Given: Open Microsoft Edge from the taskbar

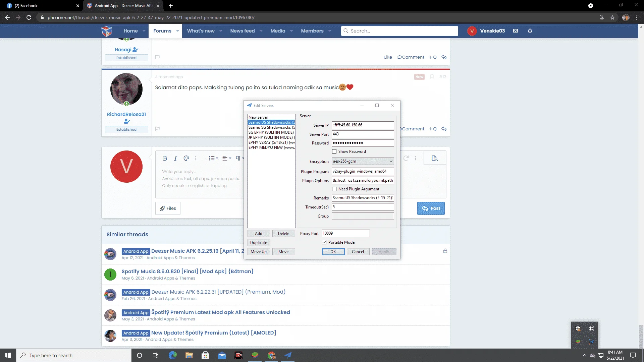Looking at the screenshot, I should click(173, 355).
